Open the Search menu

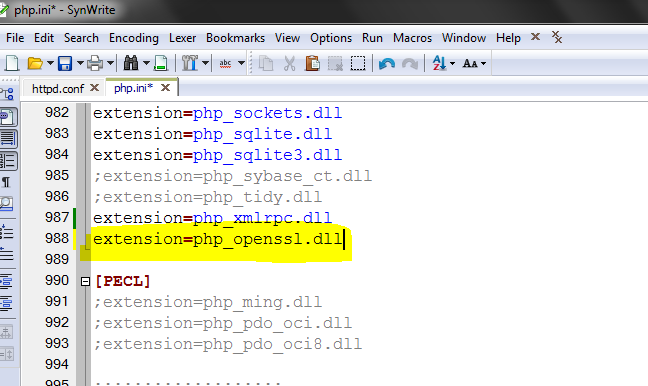[81, 38]
